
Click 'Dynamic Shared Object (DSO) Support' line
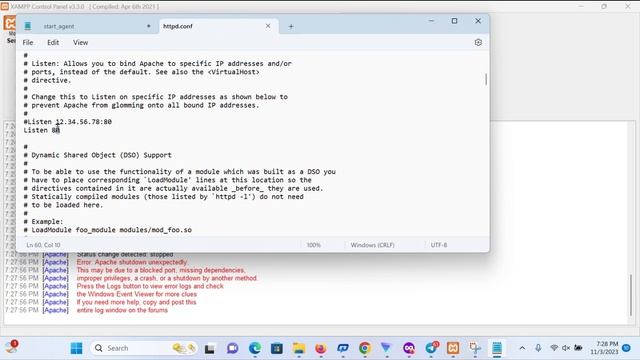[x=98, y=155]
